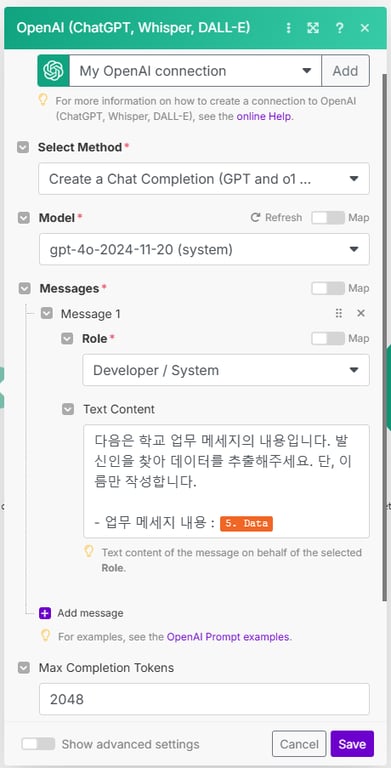Viewport: 391px width, 768px height.
Task: Toggle Map switch for Model
Action: click(x=328, y=218)
